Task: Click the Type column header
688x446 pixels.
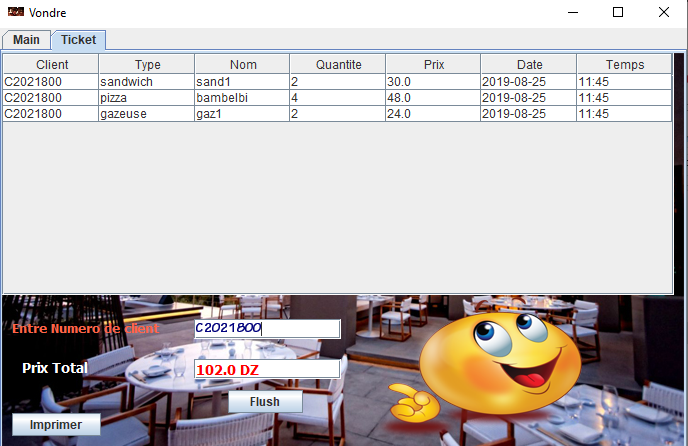Action: [147, 64]
